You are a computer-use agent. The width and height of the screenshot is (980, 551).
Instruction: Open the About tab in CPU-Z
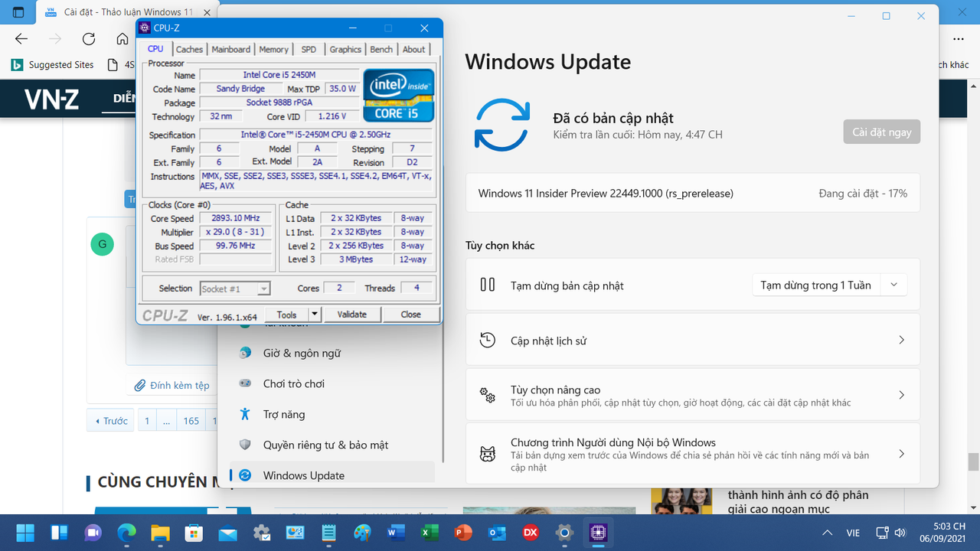tap(414, 49)
